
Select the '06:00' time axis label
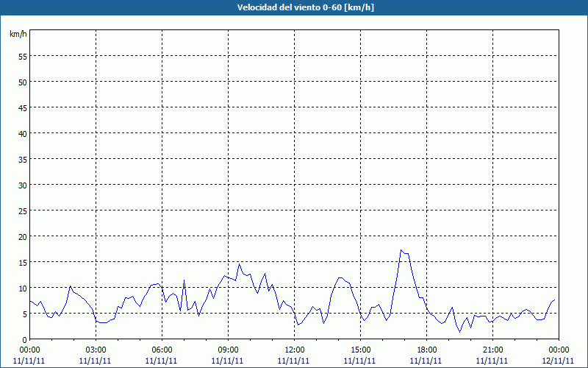pos(162,350)
